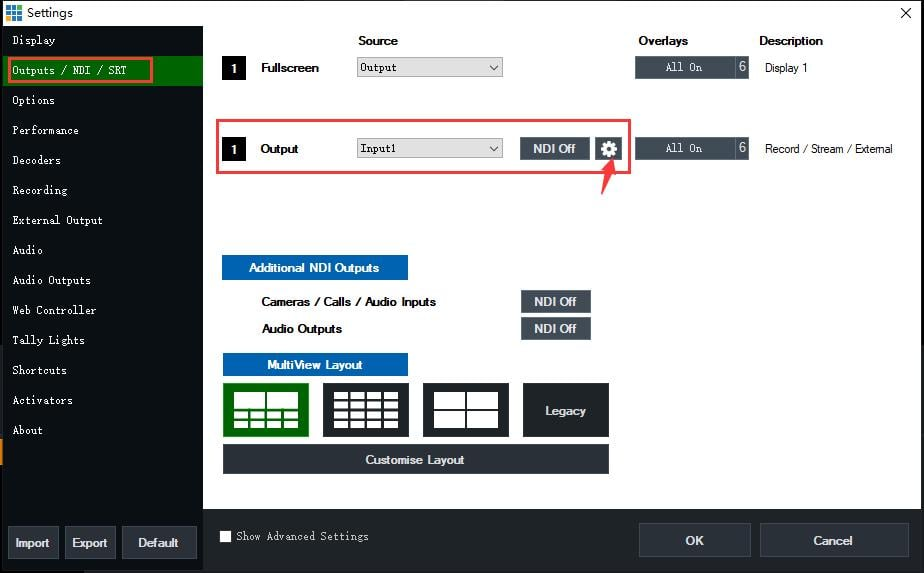Viewport: 924px width, 573px height.
Task: Click the Fullscreen number 1 badge
Action: [x=233, y=68]
